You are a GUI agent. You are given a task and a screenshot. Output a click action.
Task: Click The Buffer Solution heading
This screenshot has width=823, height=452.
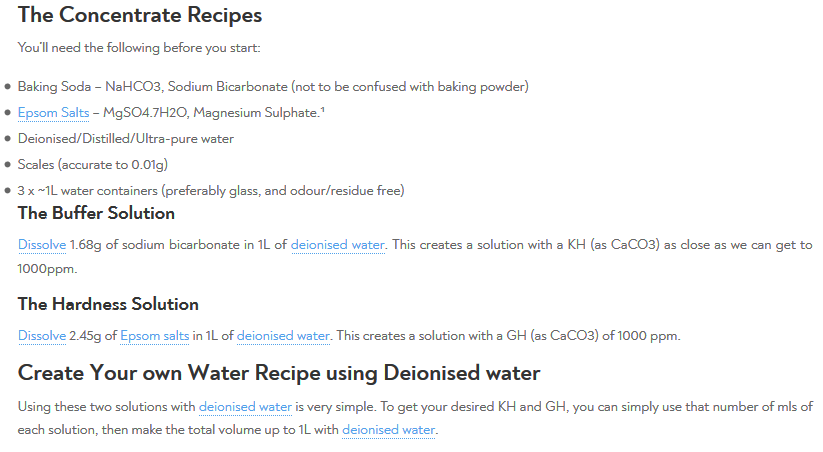click(96, 214)
